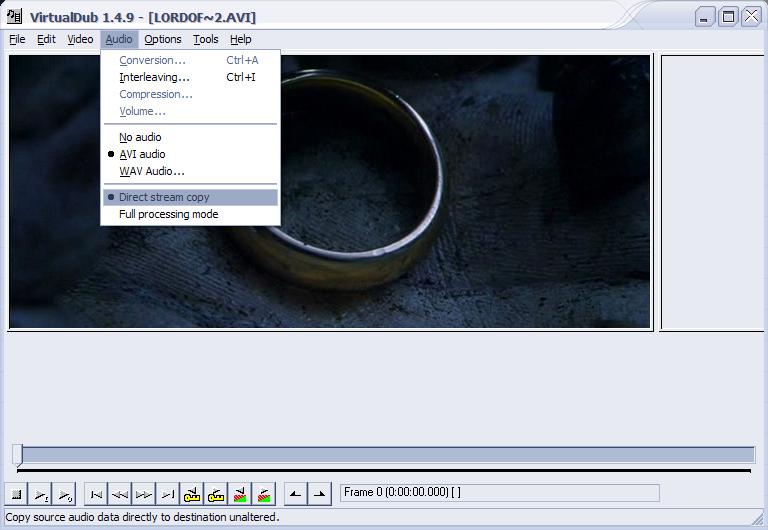This screenshot has width=768, height=530.
Task: Scan backward to previous scene
Action: point(240,494)
